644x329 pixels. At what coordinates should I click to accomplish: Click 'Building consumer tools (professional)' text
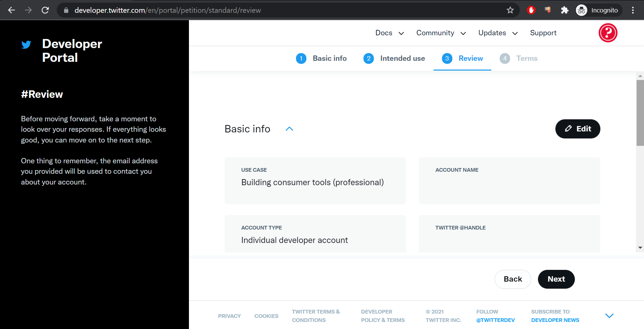[x=312, y=182]
